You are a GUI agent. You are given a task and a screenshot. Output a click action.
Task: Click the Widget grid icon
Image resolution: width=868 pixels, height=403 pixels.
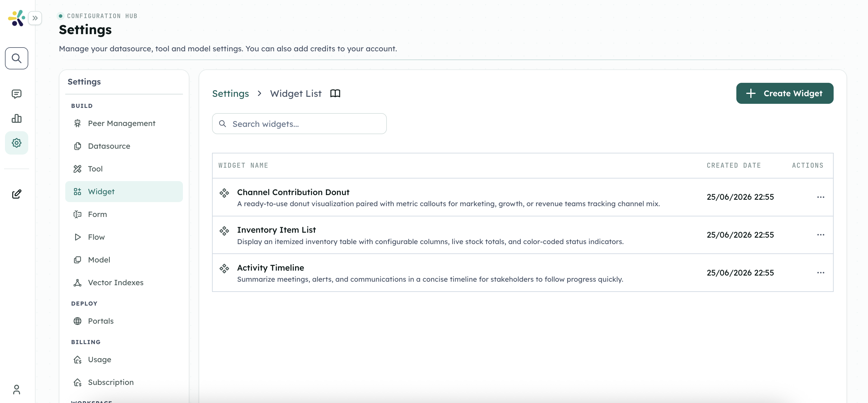click(x=77, y=192)
